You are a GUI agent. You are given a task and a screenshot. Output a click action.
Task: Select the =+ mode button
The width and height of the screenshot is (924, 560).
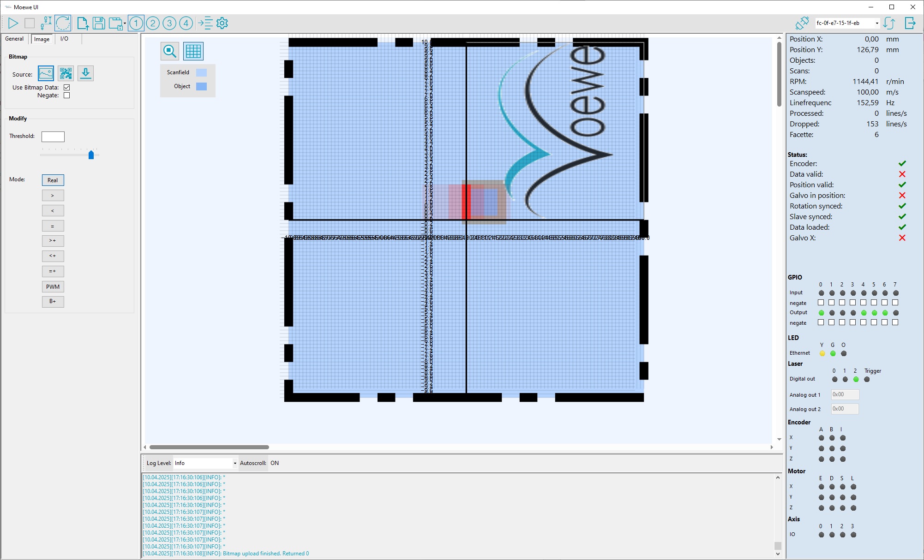click(53, 271)
